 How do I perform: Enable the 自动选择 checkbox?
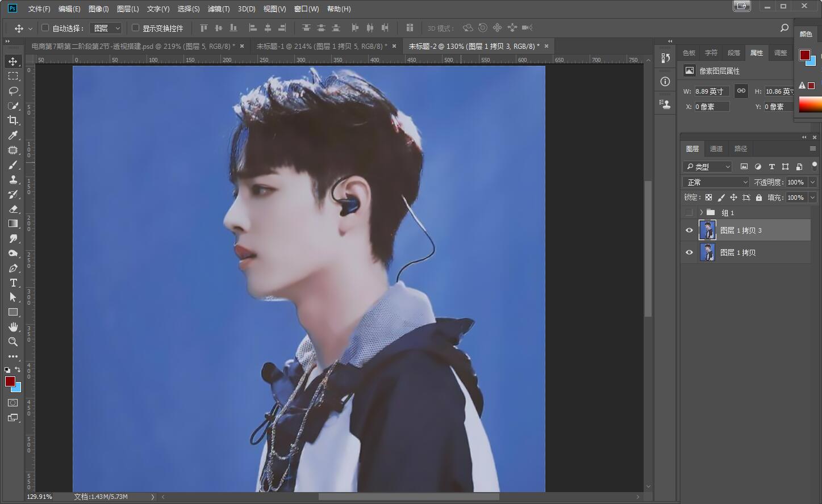click(x=45, y=27)
